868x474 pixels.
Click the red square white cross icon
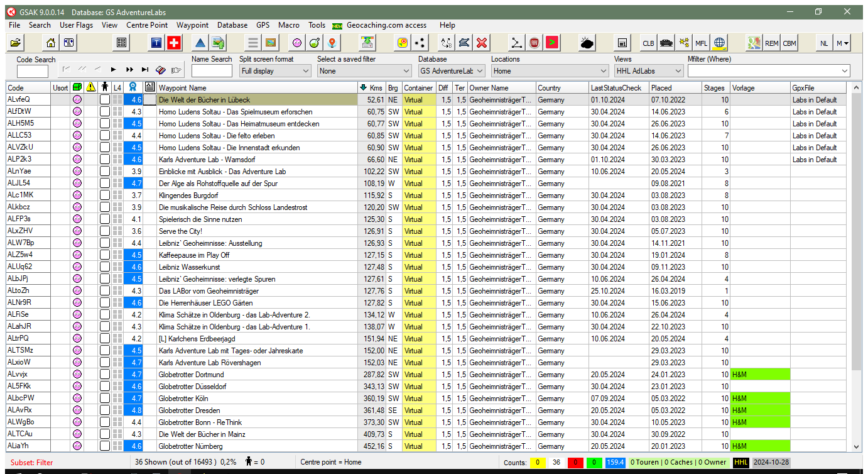tap(173, 43)
